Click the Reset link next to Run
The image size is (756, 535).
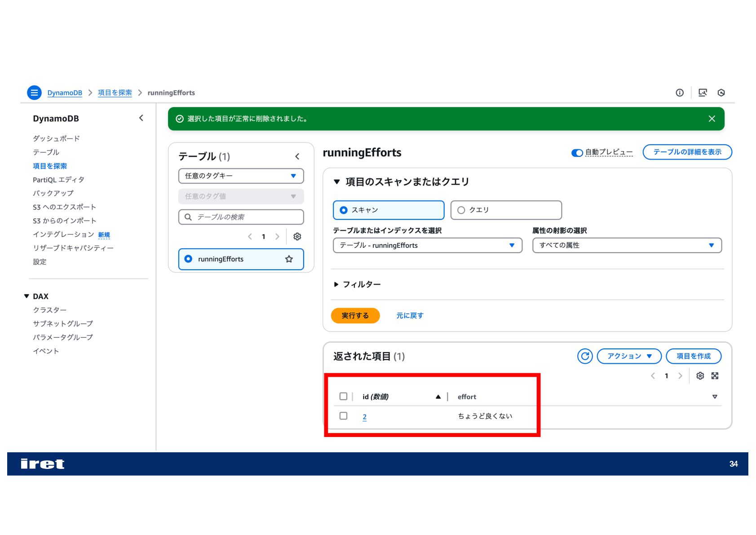click(410, 316)
